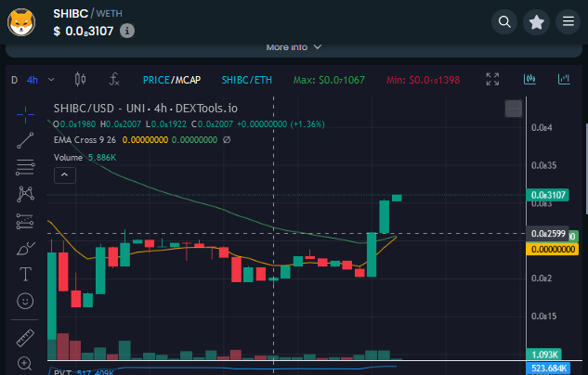Click the $ 0.0₈3107 header price
The width and height of the screenshot is (588, 375).
click(84, 31)
